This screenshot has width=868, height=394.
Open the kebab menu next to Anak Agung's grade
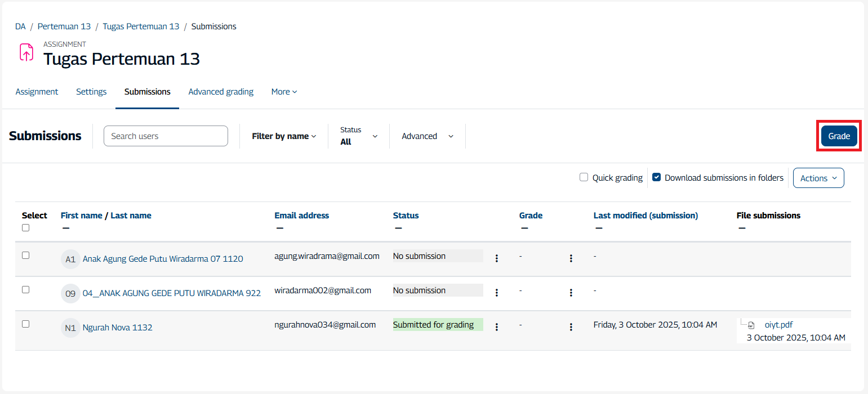click(x=571, y=258)
